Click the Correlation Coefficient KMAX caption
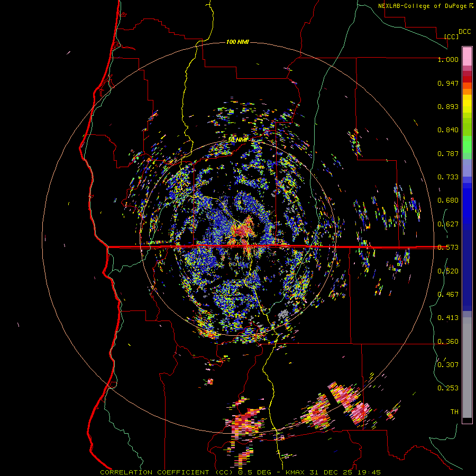This screenshot has height=476, width=476. pos(240,472)
